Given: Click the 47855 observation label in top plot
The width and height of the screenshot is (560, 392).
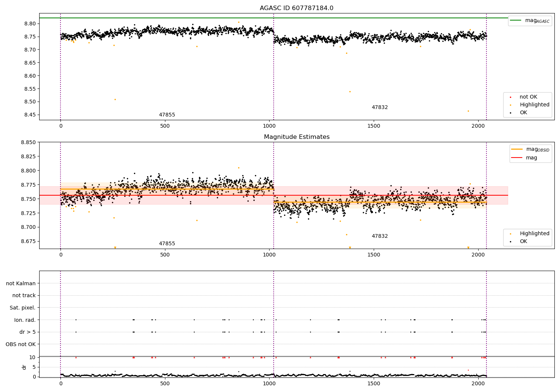Looking at the screenshot, I should point(167,115).
